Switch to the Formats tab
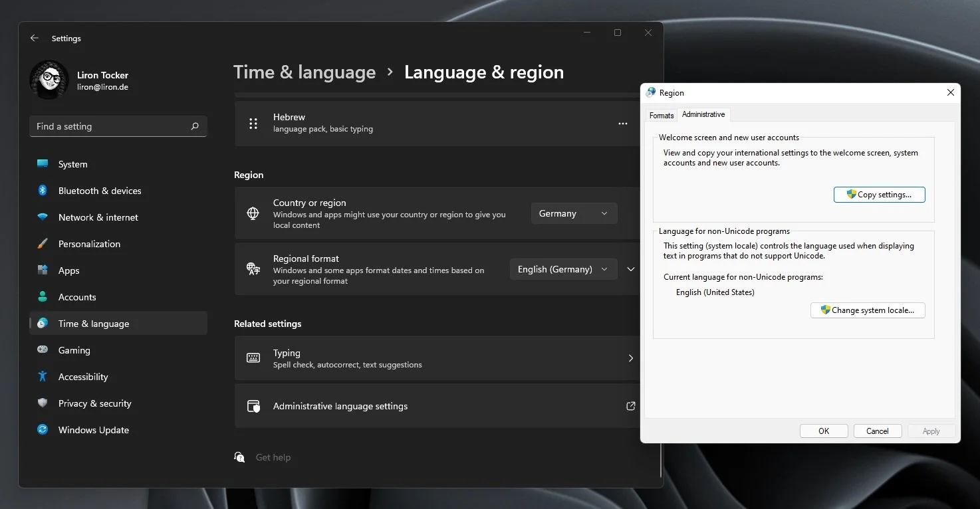980x509 pixels. (662, 116)
